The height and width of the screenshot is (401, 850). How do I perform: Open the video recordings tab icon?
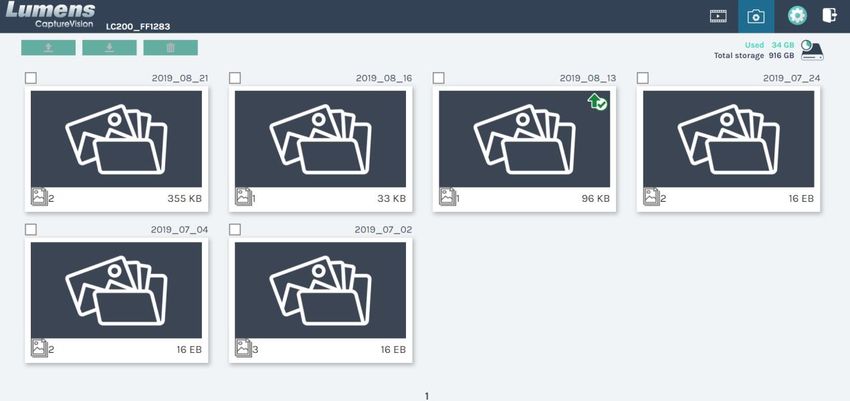pyautogui.click(x=718, y=16)
